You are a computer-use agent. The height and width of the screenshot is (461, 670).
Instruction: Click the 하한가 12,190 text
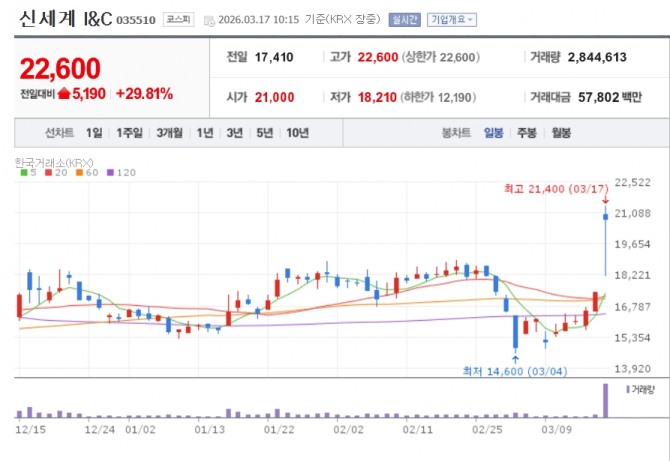pyautogui.click(x=438, y=97)
